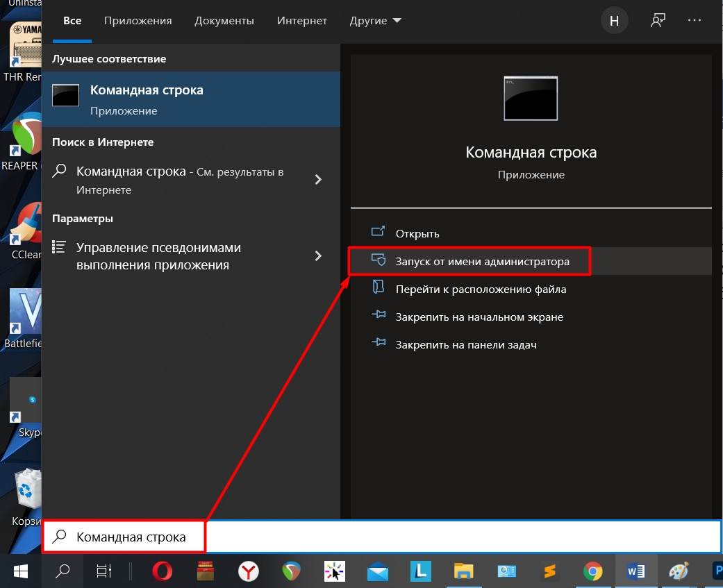This screenshot has height=588, width=723.
Task: Launch Yandex Browser from the taskbar
Action: pos(249,571)
